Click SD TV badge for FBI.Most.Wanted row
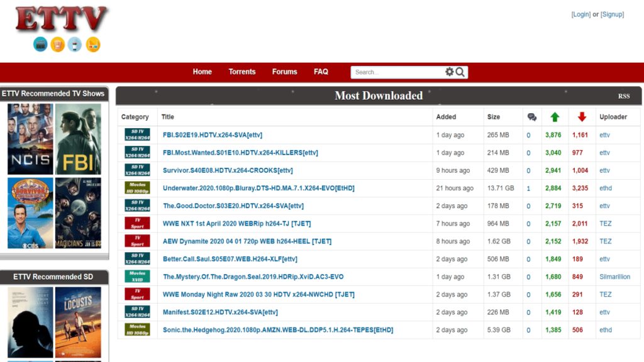Screen dimensions: 644x362 [137, 152]
